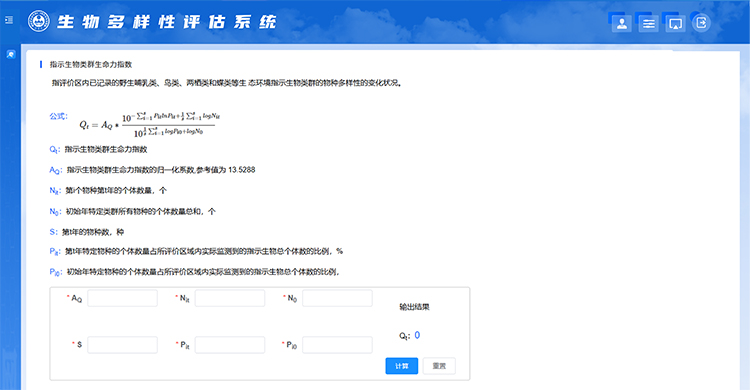Click the Pit definition line
This screenshot has height=390, width=750.
[196, 251]
